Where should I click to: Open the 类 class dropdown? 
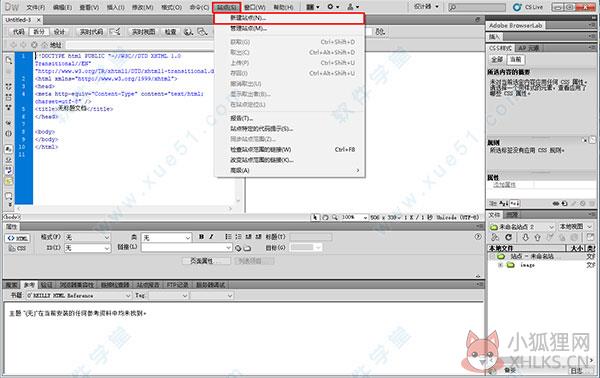coord(166,238)
